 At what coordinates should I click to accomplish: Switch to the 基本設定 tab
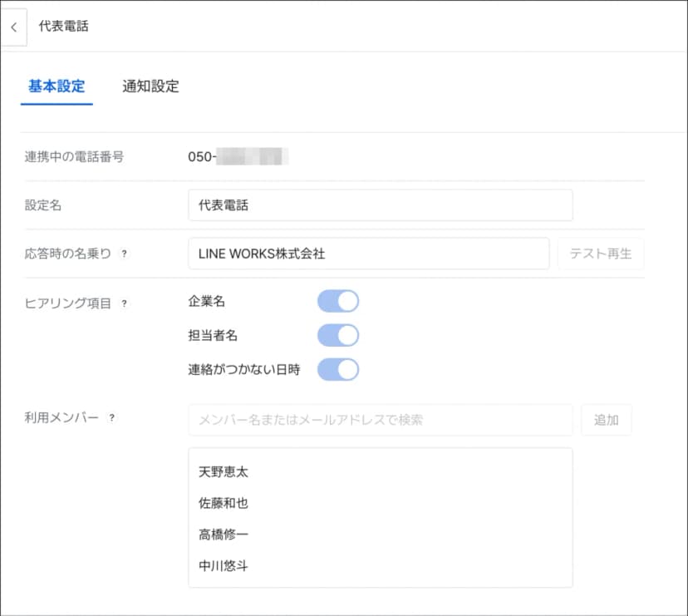(57, 86)
